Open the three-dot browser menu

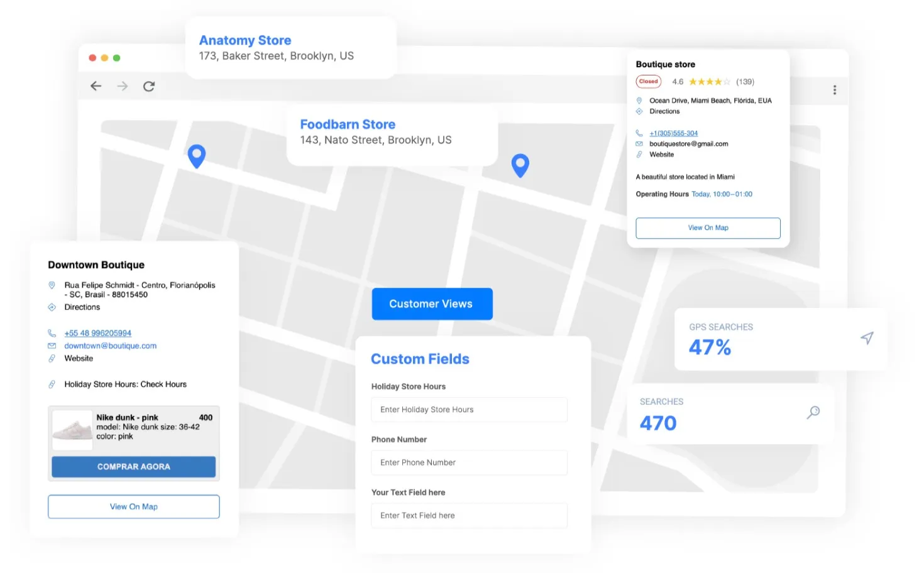click(x=835, y=90)
